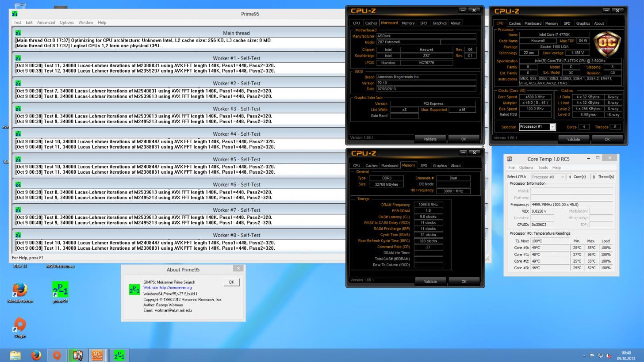Click the Prime95 icon in About dialog

[134, 290]
